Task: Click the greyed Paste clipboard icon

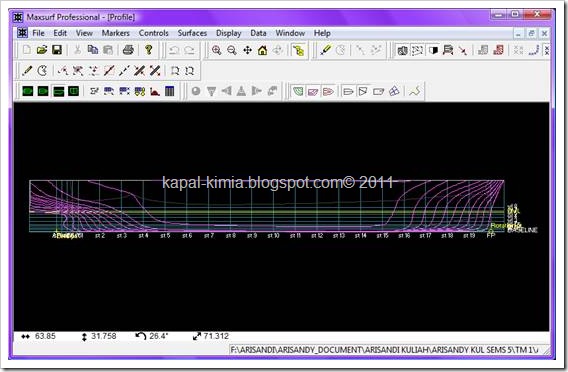Action: [108, 50]
